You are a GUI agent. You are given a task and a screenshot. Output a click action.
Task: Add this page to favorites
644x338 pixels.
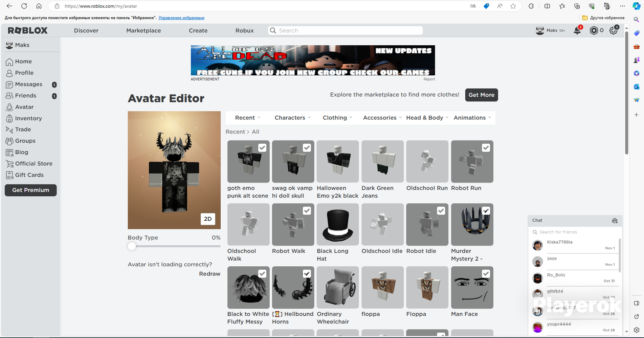click(513, 6)
